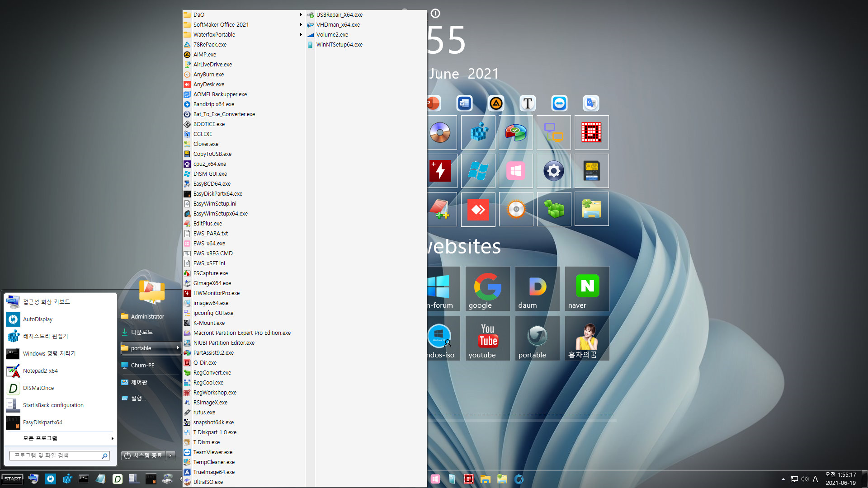Click the clock in system tray

click(x=840, y=479)
